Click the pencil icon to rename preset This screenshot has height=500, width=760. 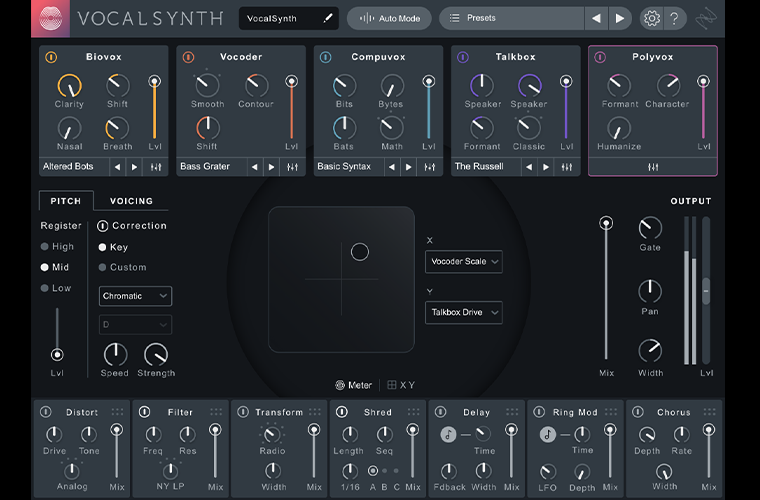pos(327,18)
